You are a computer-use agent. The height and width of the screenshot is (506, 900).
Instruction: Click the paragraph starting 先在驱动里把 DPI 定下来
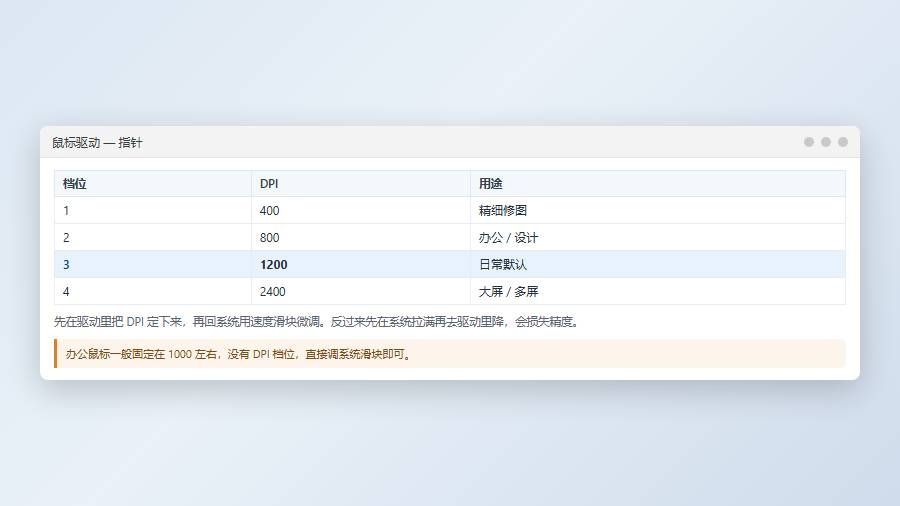[x=317, y=322]
